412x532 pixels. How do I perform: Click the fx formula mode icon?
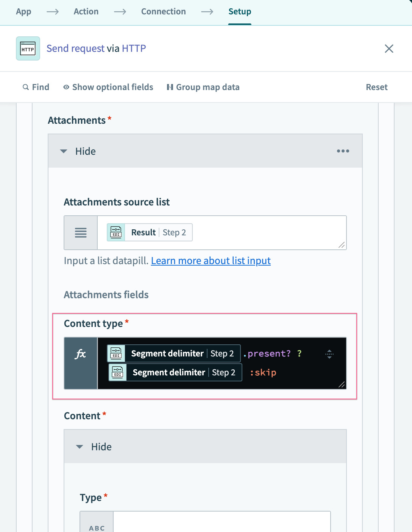[x=80, y=354]
